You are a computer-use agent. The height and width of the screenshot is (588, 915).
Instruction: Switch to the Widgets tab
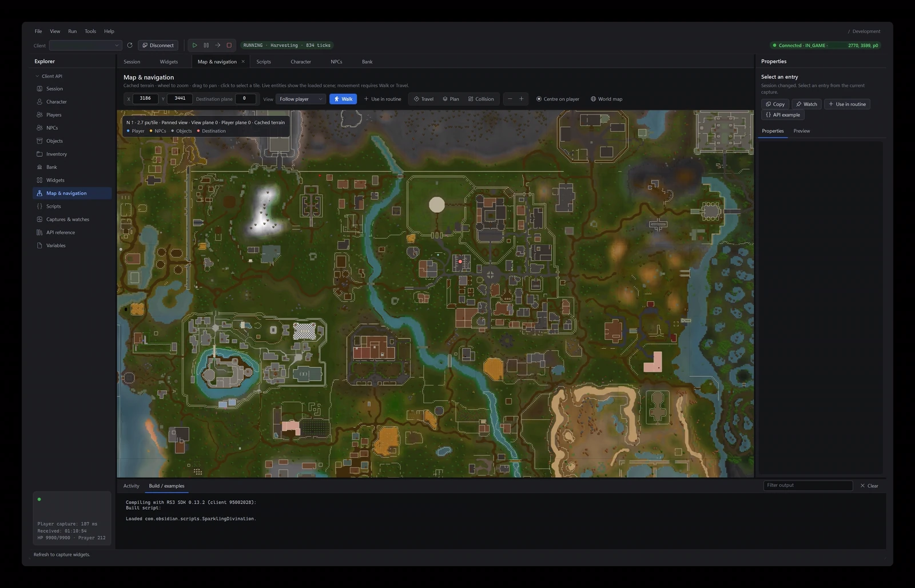tap(169, 62)
